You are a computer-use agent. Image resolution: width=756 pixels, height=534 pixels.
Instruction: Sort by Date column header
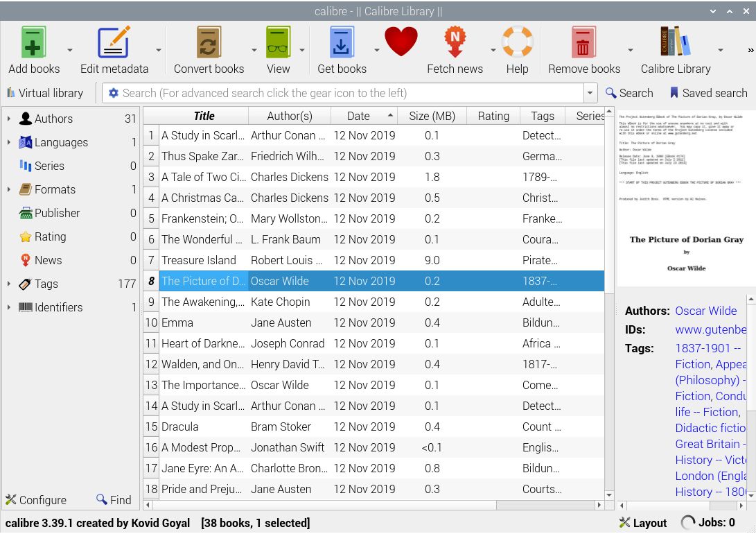point(364,117)
